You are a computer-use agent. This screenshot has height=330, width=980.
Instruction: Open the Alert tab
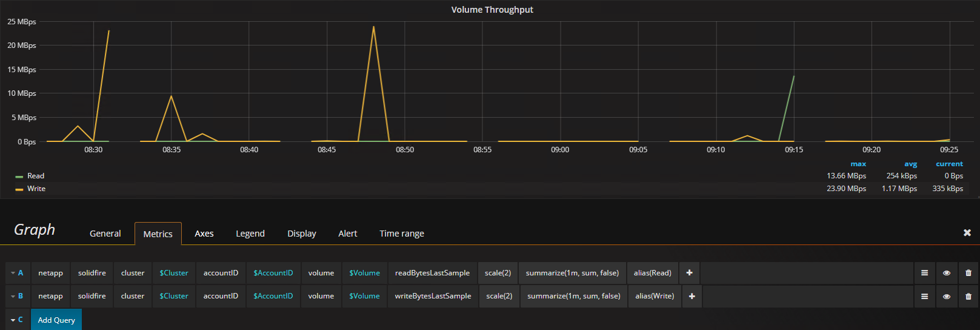coord(348,234)
